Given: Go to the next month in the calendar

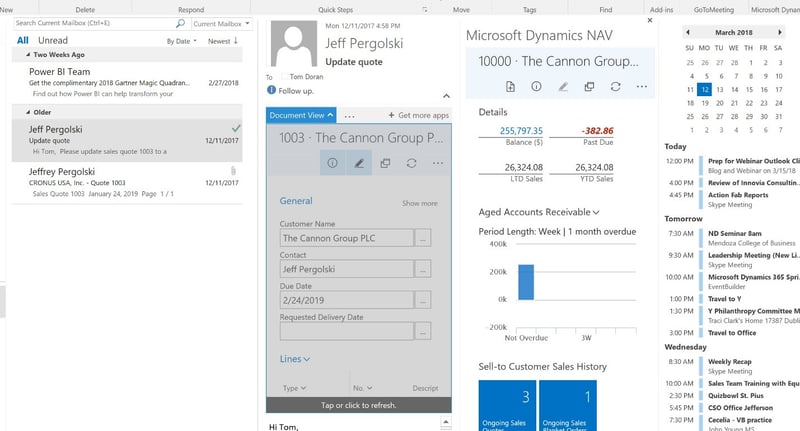Looking at the screenshot, I should 780,32.
